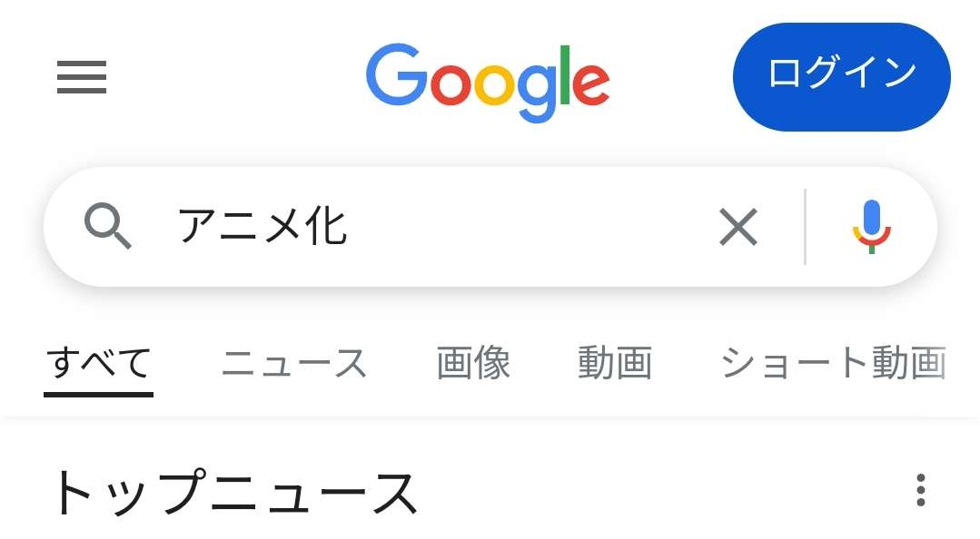Open the side navigation via three-line icon
980x539 pixels.
point(81,77)
